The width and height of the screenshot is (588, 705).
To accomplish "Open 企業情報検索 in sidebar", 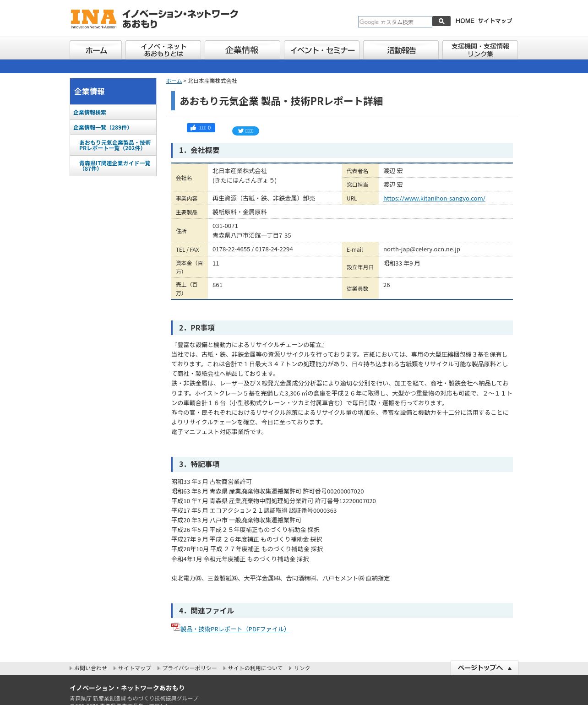I will 113,112.
